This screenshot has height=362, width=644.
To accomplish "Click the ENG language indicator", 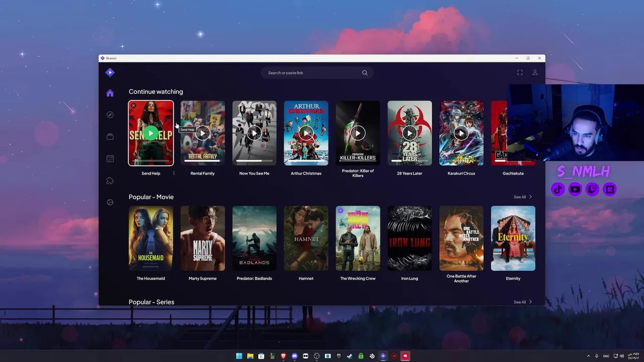I will coord(606,356).
